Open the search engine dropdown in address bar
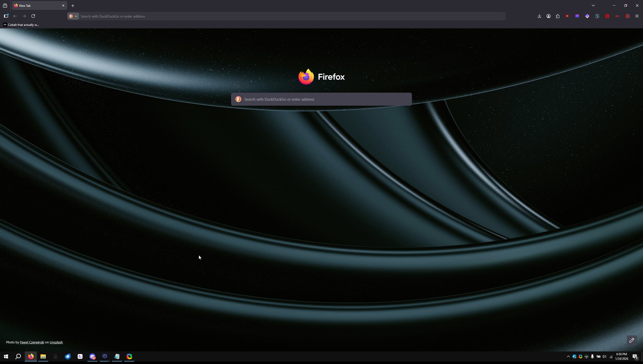 (x=73, y=16)
